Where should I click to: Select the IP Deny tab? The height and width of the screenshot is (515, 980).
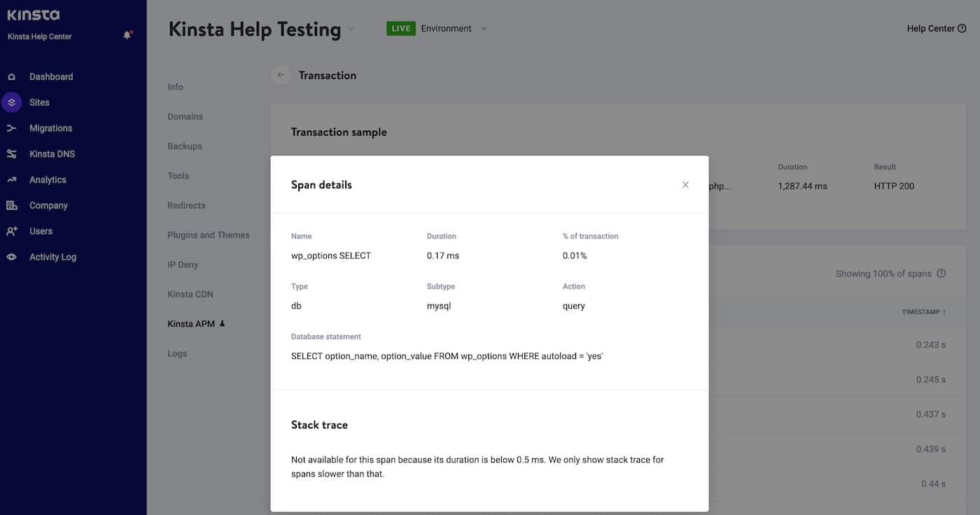[x=183, y=264]
